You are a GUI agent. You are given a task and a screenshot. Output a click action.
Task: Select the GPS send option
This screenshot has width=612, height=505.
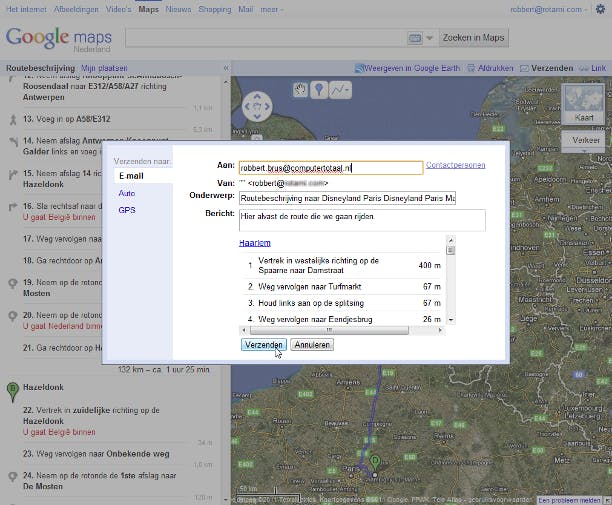127,210
